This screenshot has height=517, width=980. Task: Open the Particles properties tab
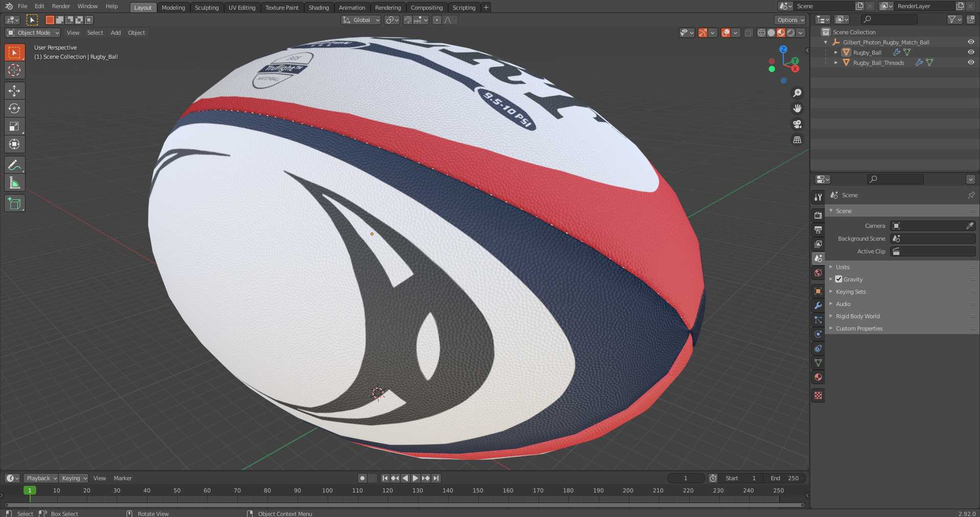[818, 319]
